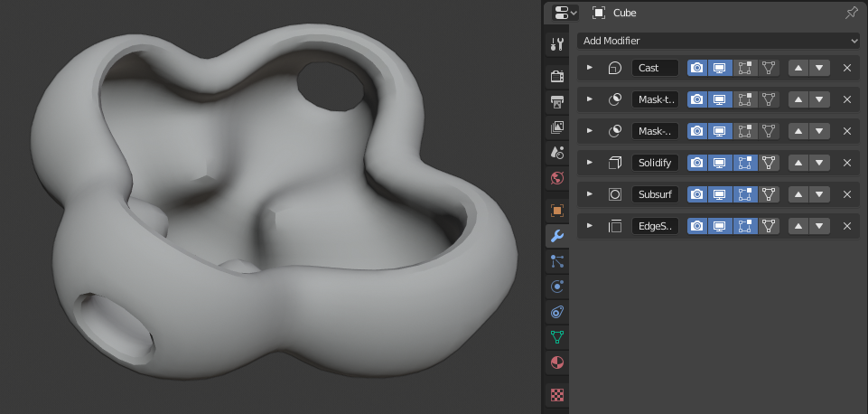868x414 pixels.
Task: Remove the EdgeSplit modifier
Action: 847,226
